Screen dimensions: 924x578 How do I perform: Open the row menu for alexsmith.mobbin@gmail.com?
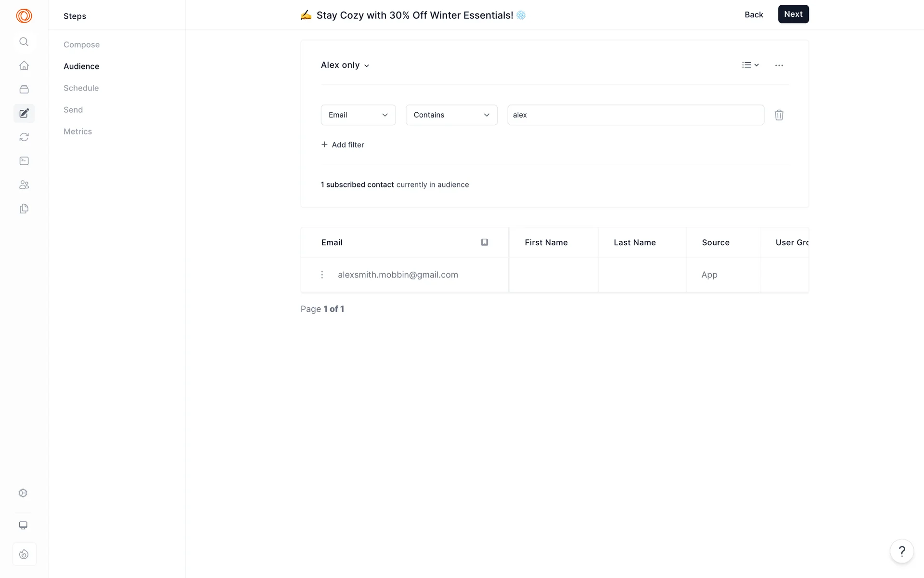point(322,275)
